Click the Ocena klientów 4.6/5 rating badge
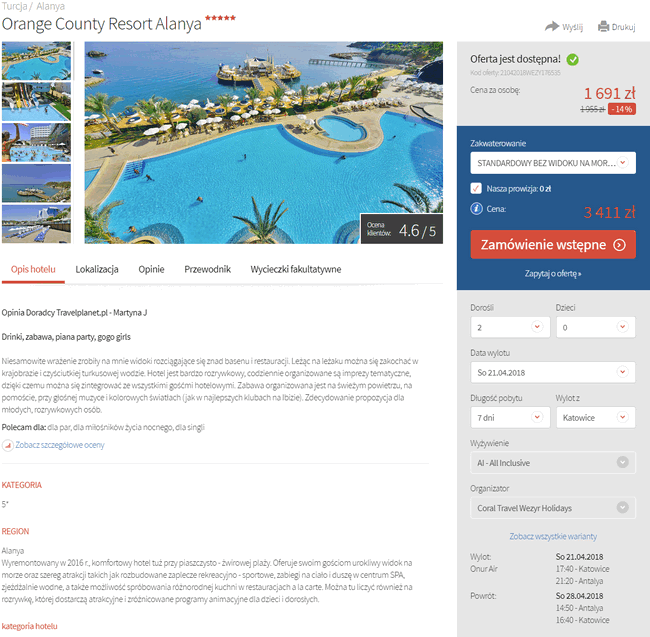 [x=401, y=229]
